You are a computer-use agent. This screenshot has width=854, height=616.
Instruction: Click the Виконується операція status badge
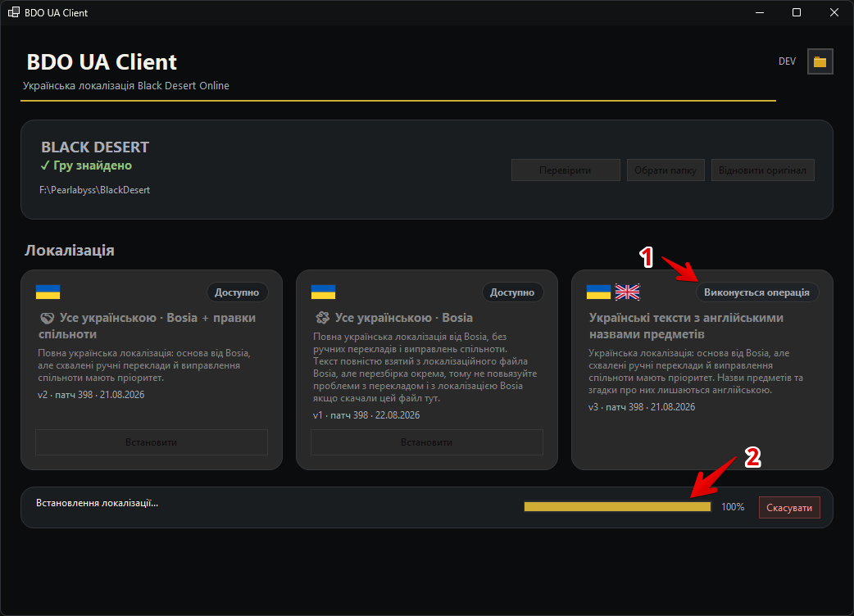(757, 292)
